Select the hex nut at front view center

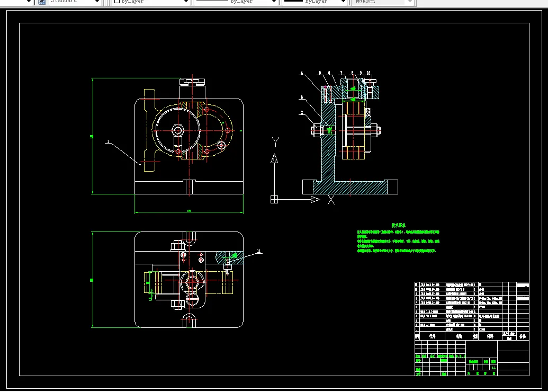[x=178, y=131]
